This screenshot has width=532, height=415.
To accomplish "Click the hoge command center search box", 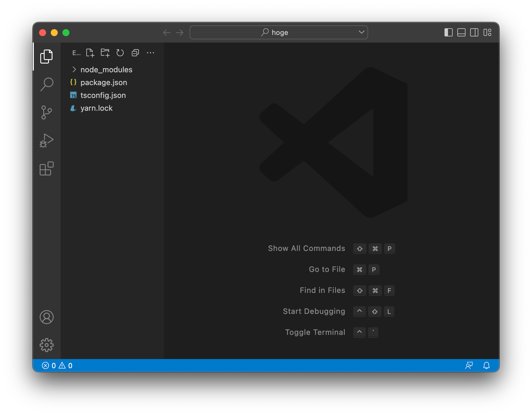I will (279, 32).
